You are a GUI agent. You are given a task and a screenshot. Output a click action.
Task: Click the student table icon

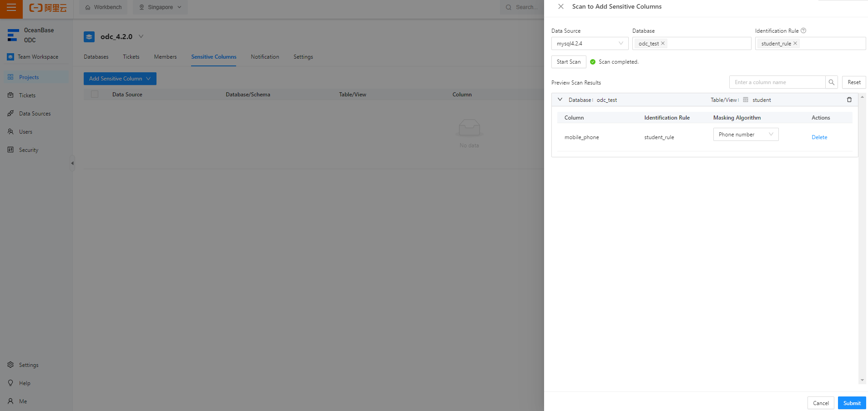[x=746, y=100]
